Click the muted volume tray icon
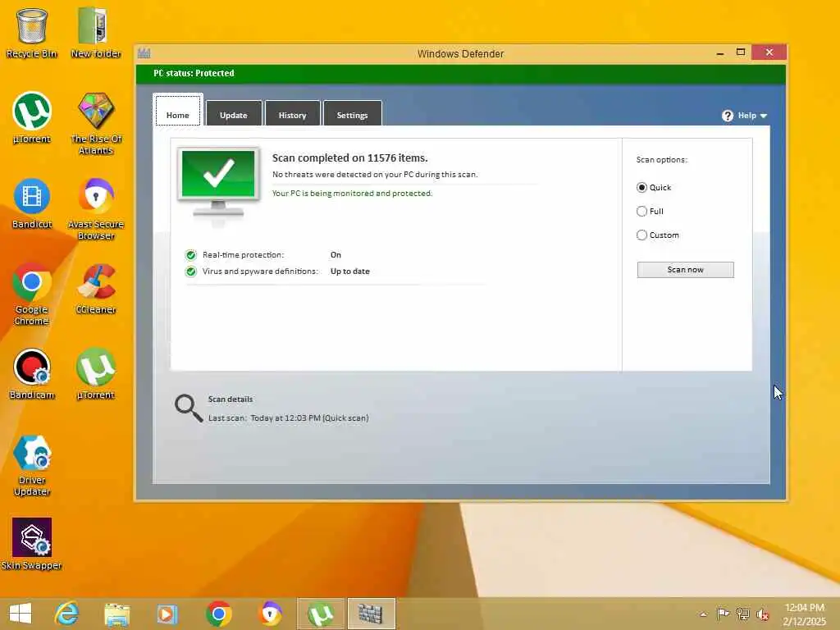This screenshot has height=630, width=840. (762, 614)
